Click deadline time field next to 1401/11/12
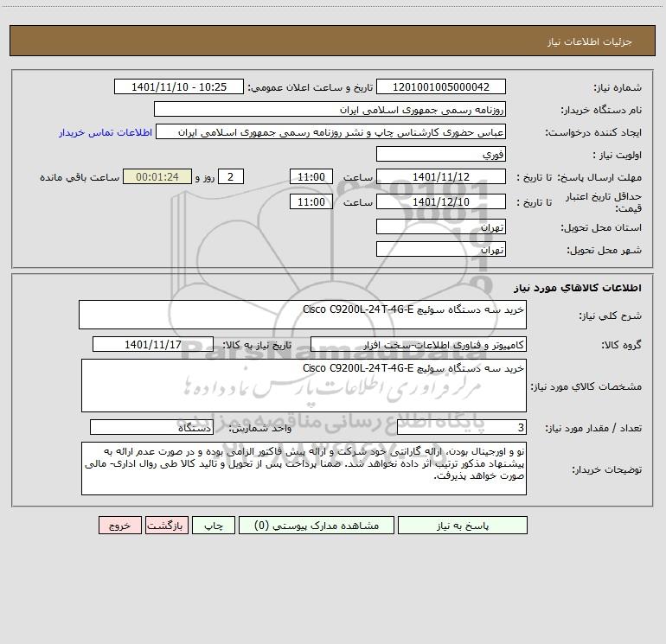The image size is (666, 644). [311, 176]
